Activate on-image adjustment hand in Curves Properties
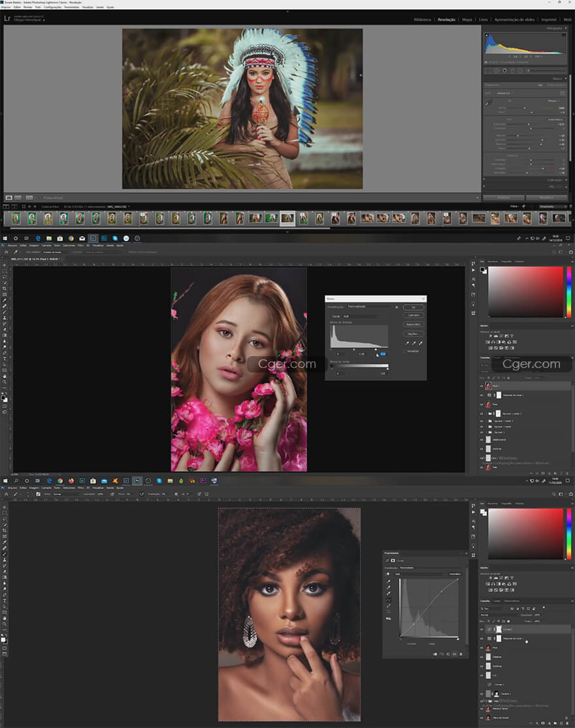This screenshot has width=575, height=728. coord(388,574)
